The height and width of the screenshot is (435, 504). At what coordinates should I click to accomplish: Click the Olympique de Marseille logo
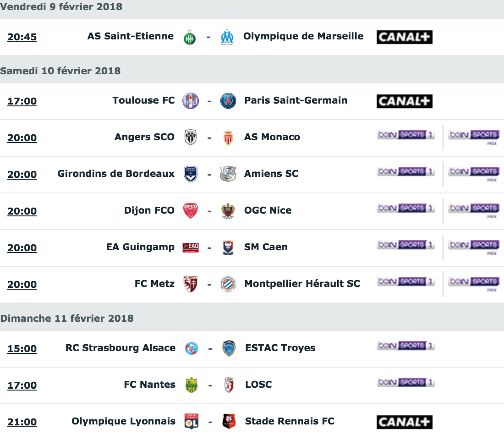pyautogui.click(x=227, y=37)
